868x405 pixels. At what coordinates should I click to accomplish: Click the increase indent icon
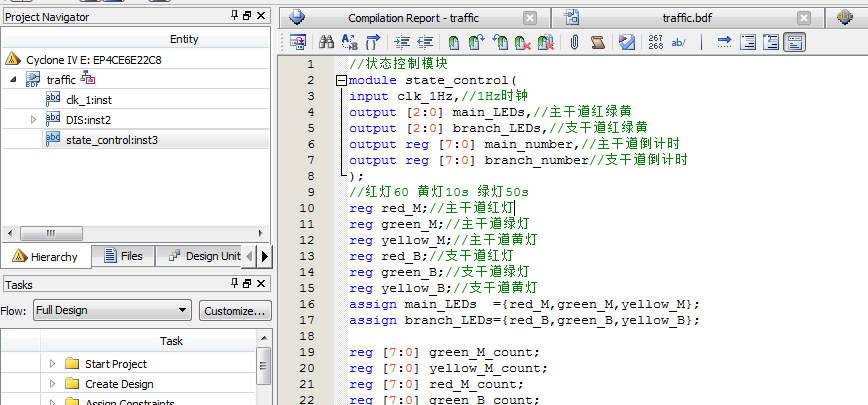tap(402, 42)
